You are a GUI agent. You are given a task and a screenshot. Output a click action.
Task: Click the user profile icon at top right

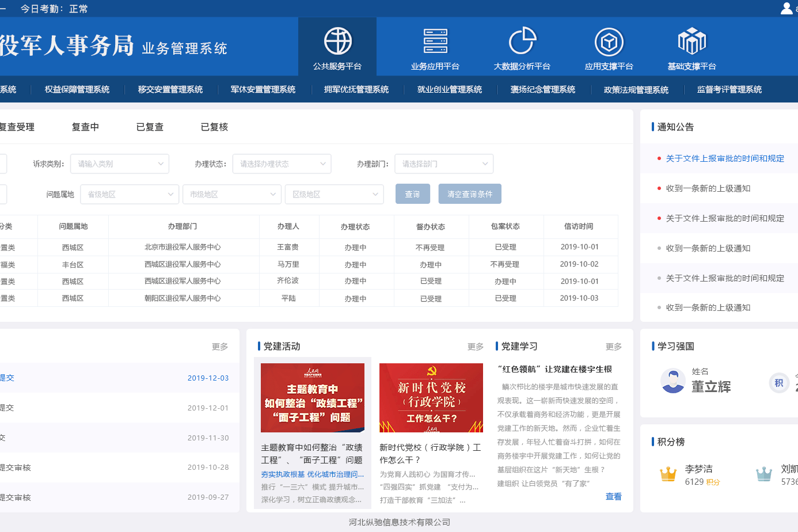786,8
